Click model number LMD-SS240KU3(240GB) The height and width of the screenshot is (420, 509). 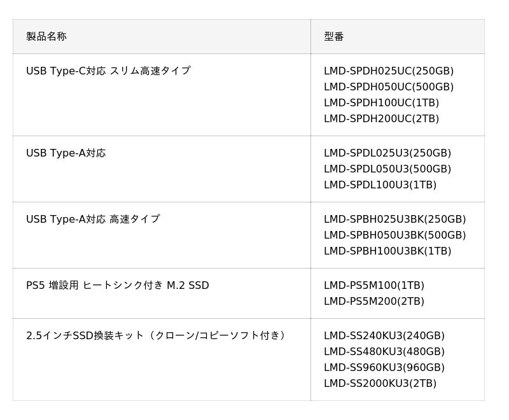[x=384, y=335]
